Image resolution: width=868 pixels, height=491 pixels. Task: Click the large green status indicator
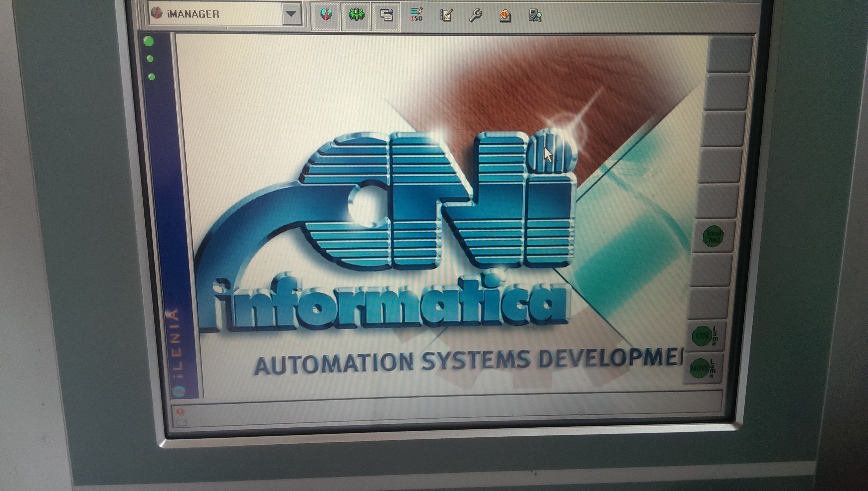[149, 41]
